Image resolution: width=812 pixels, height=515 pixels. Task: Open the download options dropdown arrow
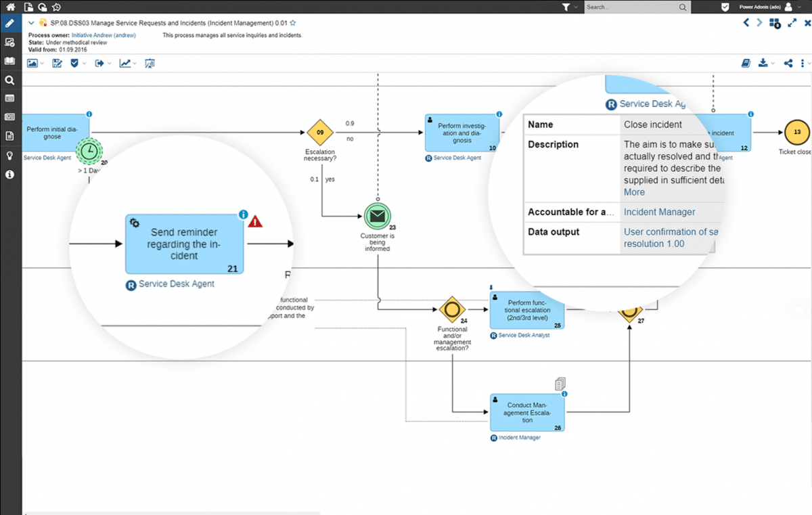(773, 63)
